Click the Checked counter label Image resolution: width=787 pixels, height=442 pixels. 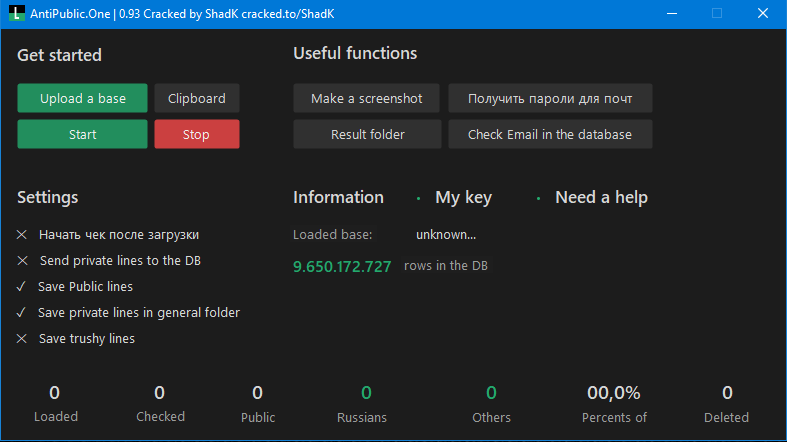[x=161, y=416]
